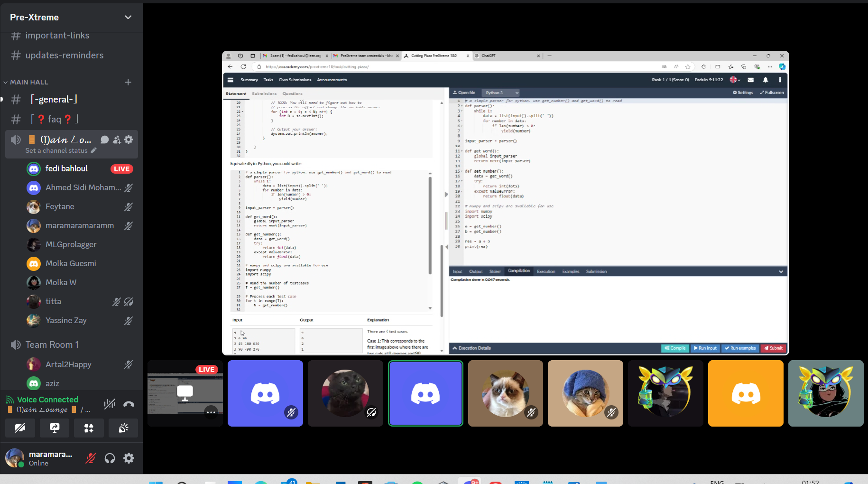This screenshot has height=484, width=868.
Task: Select fedi bahloul's live stream thumbnail
Action: pos(185,393)
